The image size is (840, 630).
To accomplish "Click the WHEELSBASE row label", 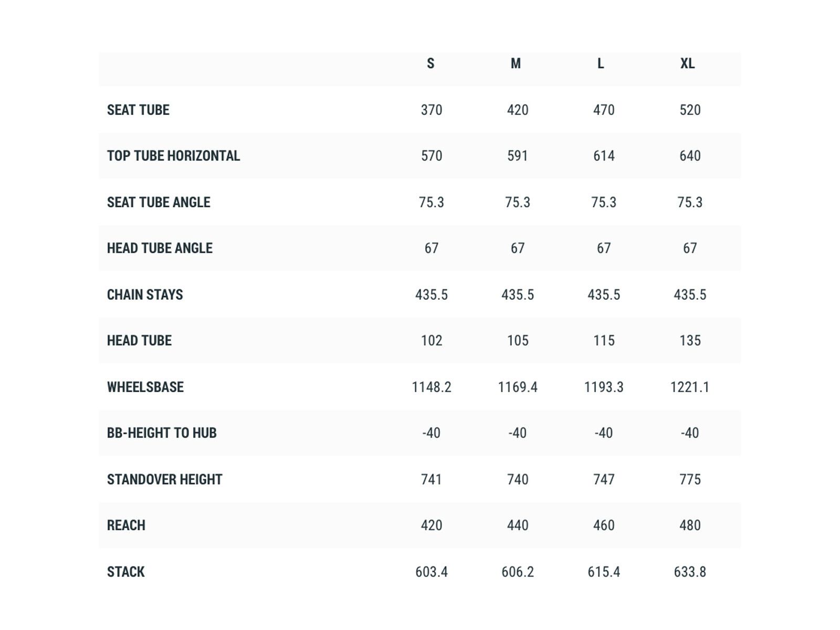I will (x=145, y=387).
